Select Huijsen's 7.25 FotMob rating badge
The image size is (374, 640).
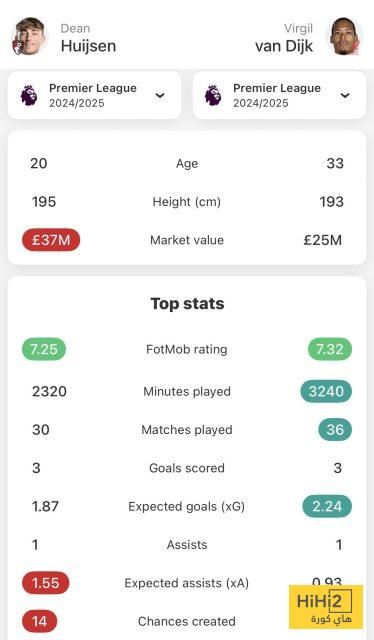[44, 349]
